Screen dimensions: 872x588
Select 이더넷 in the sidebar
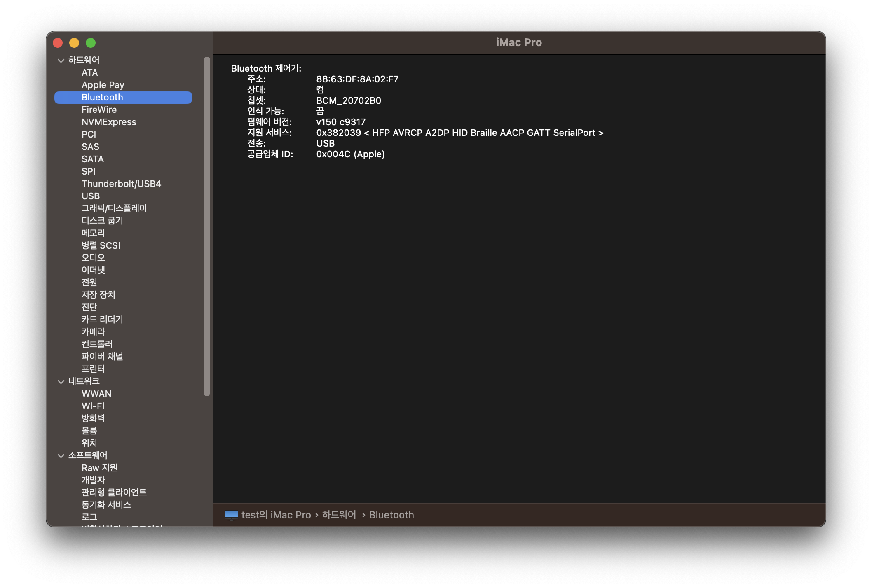point(93,270)
